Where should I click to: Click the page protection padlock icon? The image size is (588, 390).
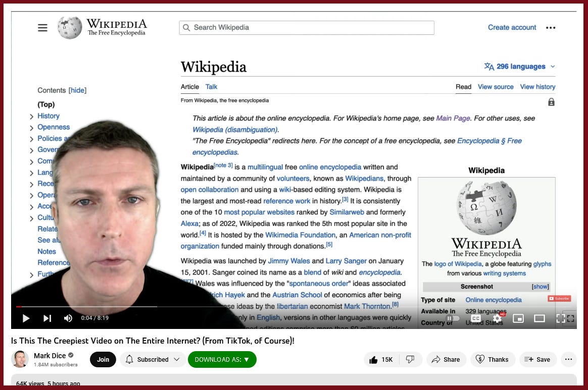tap(551, 102)
